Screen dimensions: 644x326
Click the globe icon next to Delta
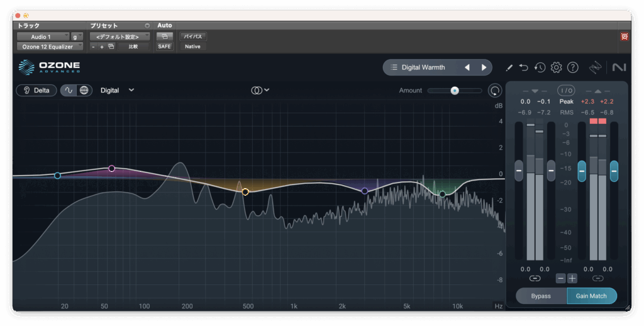coord(84,90)
